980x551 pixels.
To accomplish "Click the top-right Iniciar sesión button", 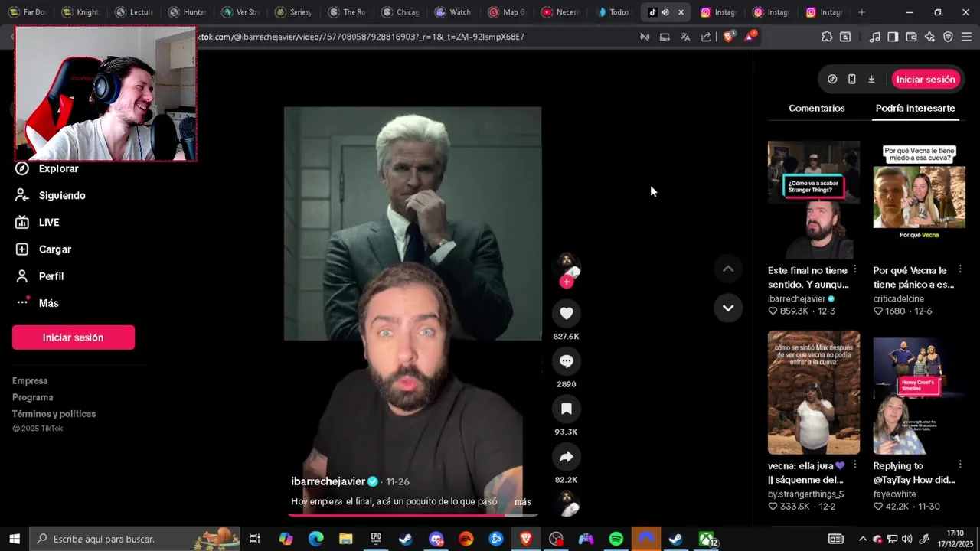I will [x=926, y=80].
